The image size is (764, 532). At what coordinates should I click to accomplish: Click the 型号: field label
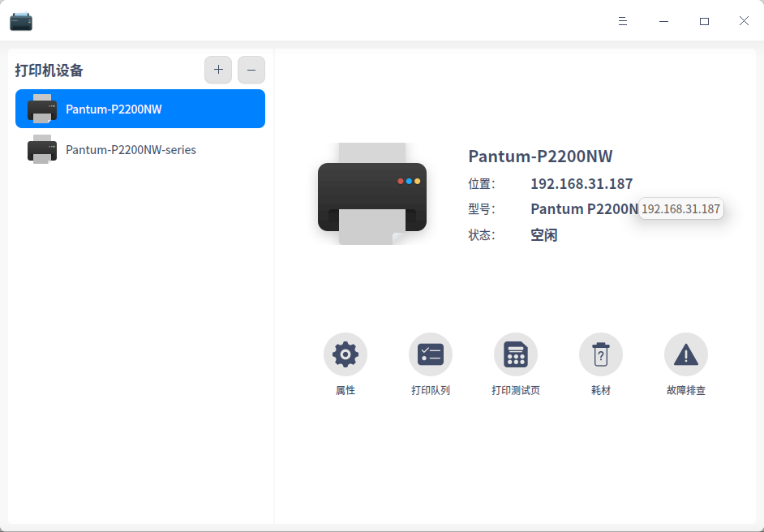click(x=482, y=209)
